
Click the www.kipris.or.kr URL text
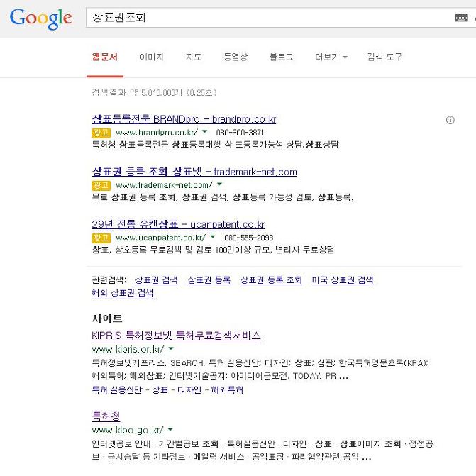click(x=128, y=349)
